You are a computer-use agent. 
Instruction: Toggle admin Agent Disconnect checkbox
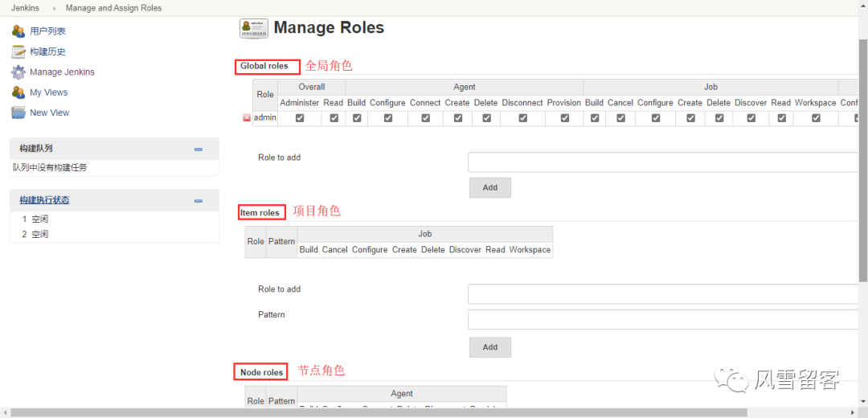(x=522, y=118)
